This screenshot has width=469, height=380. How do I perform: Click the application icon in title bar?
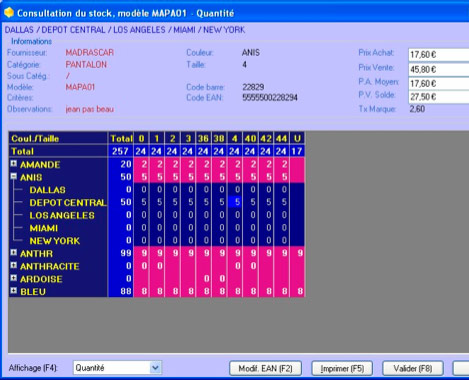click(x=9, y=13)
